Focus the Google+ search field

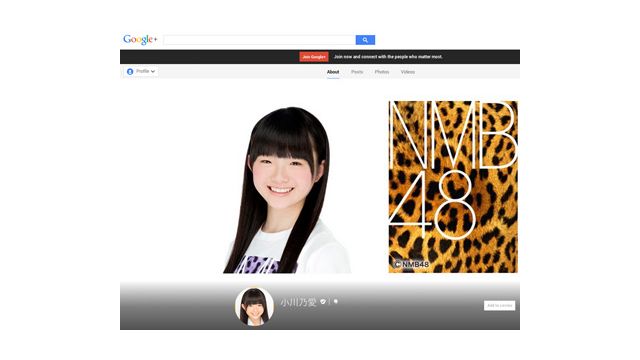point(260,40)
